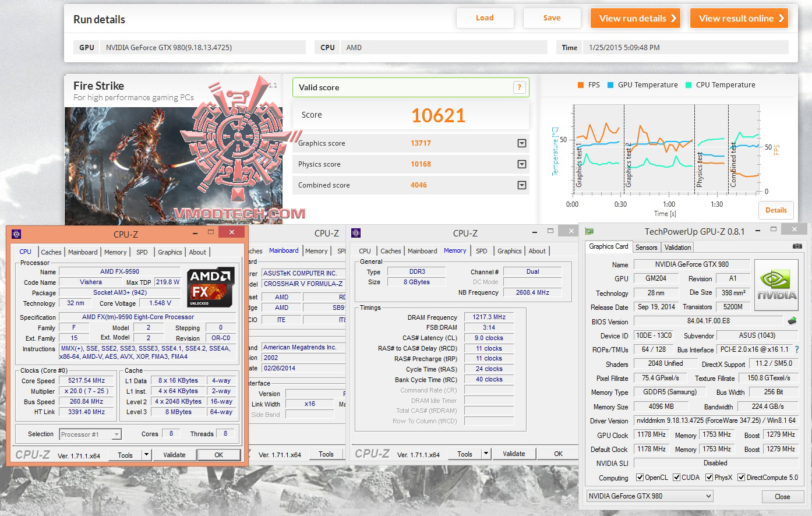This screenshot has width=812, height=516.
Task: Click the Details button under the chart
Action: click(x=776, y=210)
